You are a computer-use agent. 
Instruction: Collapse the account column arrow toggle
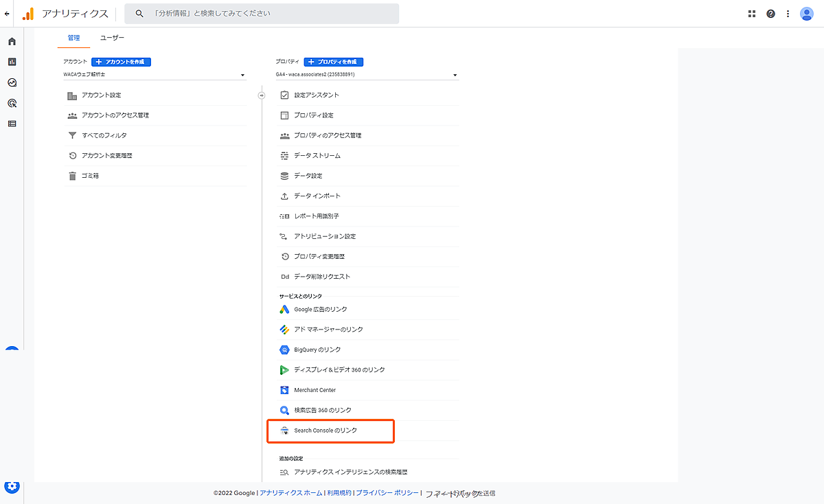262,95
